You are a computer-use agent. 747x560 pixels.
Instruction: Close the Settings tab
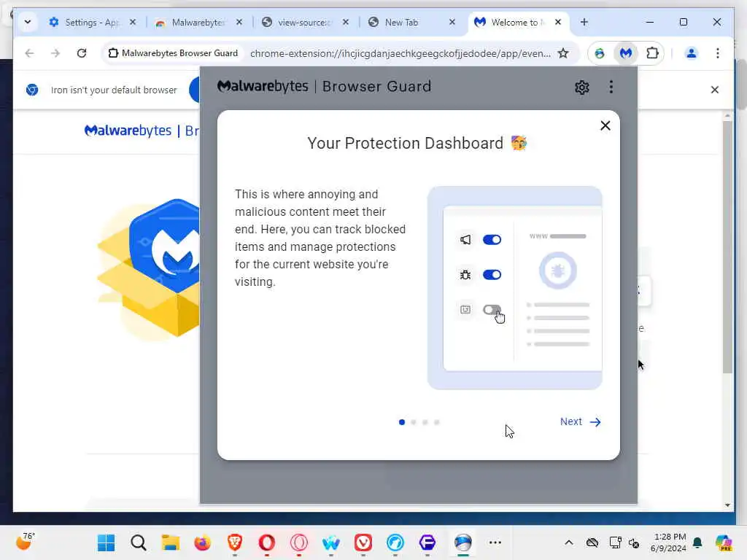133,22
